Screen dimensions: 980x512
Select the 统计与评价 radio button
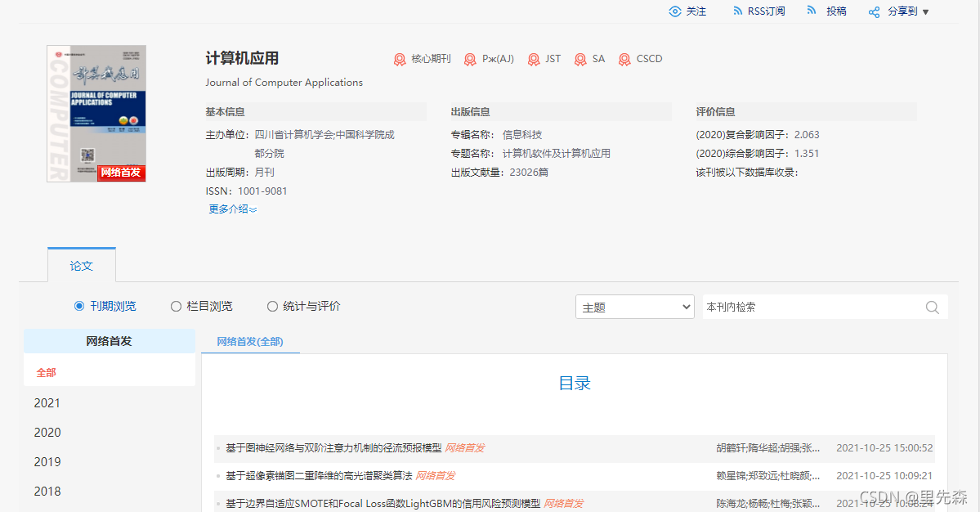271,306
